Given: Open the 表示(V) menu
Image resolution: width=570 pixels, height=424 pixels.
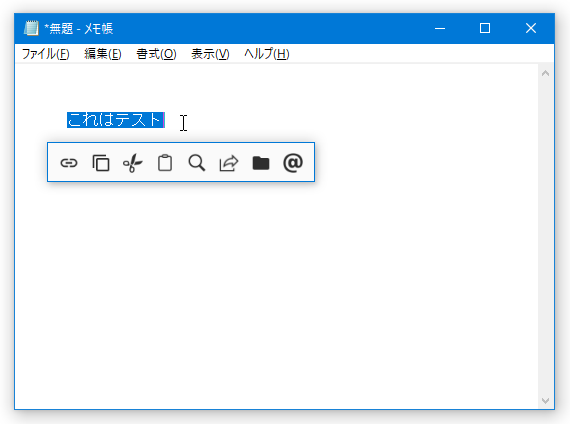Looking at the screenshot, I should tap(210, 54).
